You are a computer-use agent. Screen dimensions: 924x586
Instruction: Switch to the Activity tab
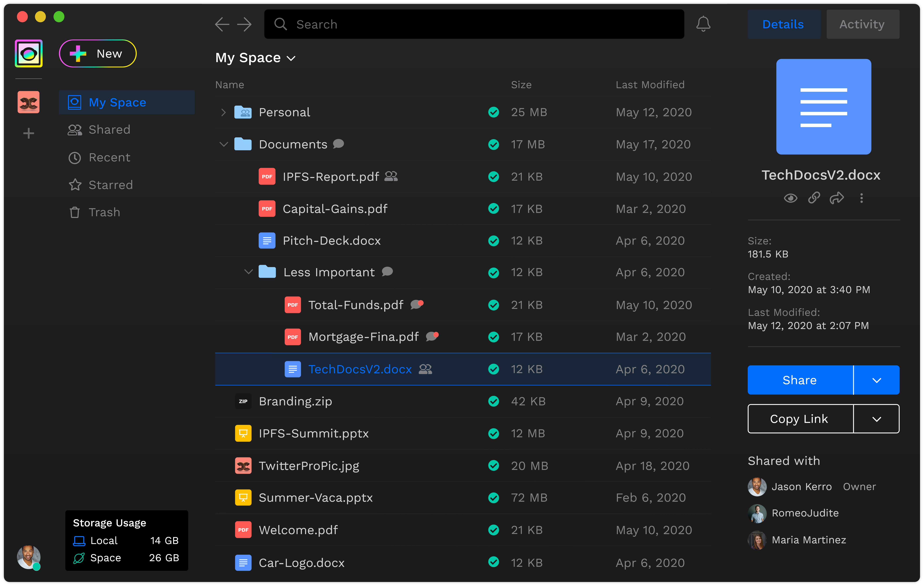[862, 24]
